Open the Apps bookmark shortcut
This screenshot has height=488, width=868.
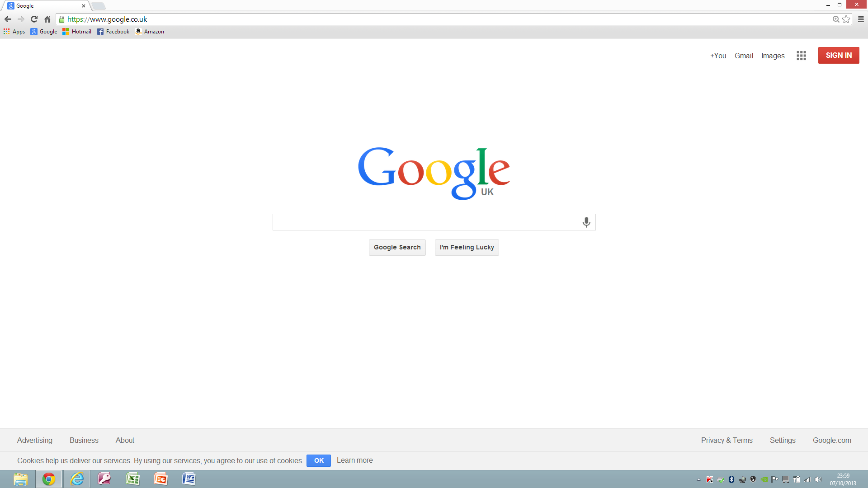(14, 32)
